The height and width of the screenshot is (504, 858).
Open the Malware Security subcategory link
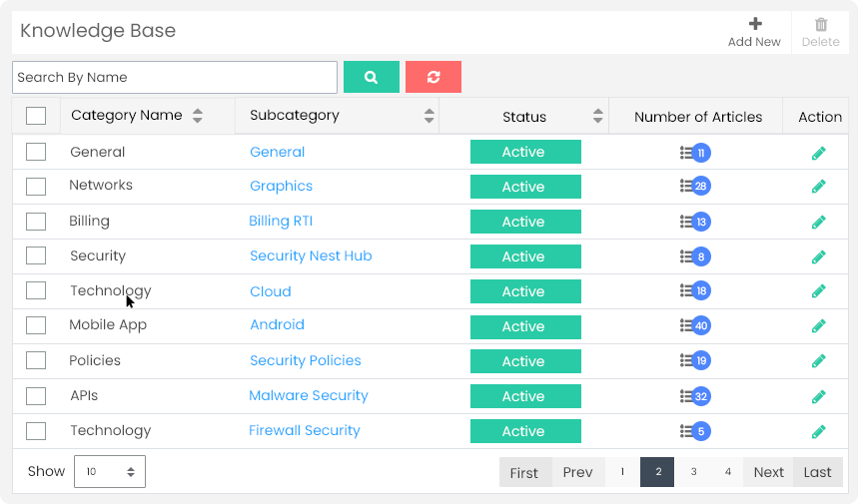click(x=309, y=395)
